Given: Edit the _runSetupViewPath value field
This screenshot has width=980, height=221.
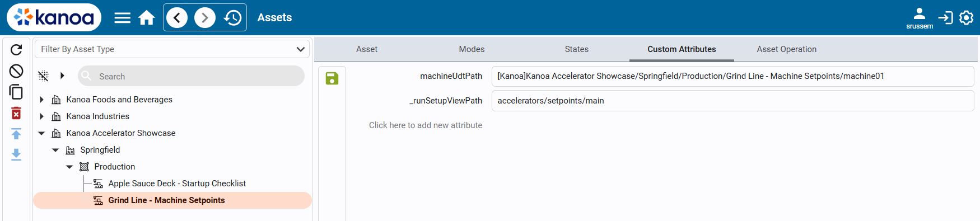Looking at the screenshot, I should coord(732,101).
